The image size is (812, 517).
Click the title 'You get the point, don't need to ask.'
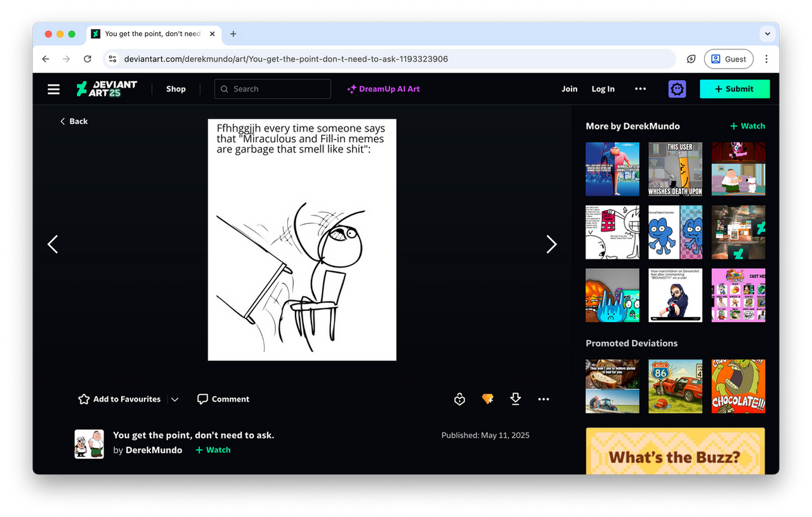pyautogui.click(x=193, y=435)
